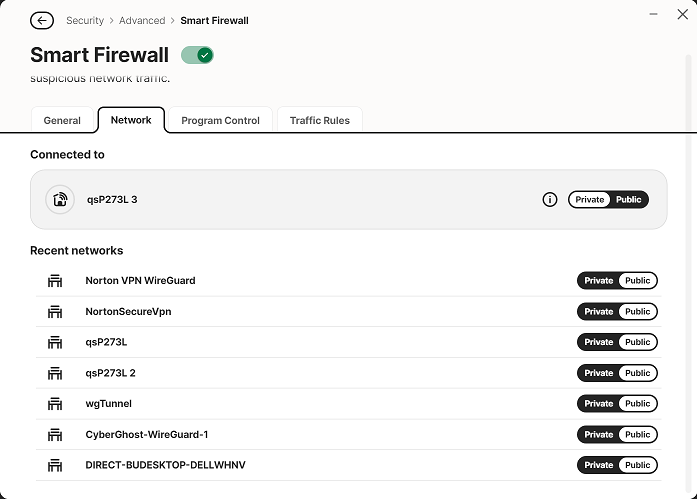
Task: Click the network icon beside DIRECT-BUDESKTOP-DELLWHNV
Action: pos(55,465)
